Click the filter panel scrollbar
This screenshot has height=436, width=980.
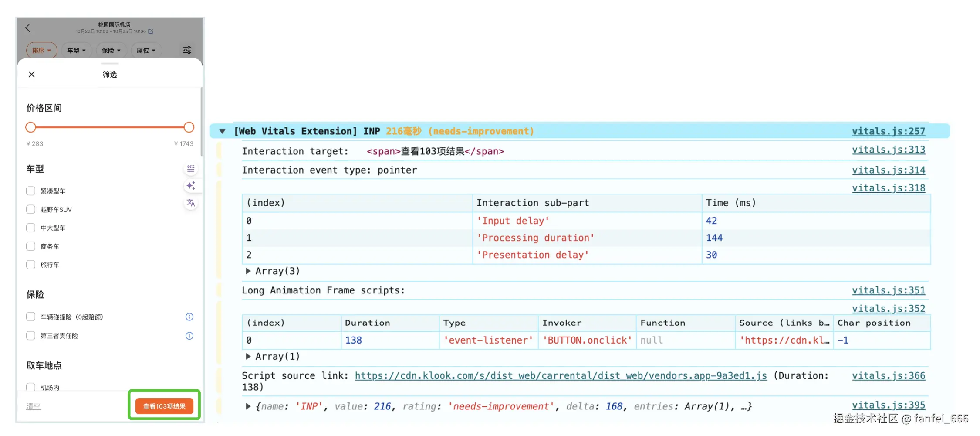(201, 122)
